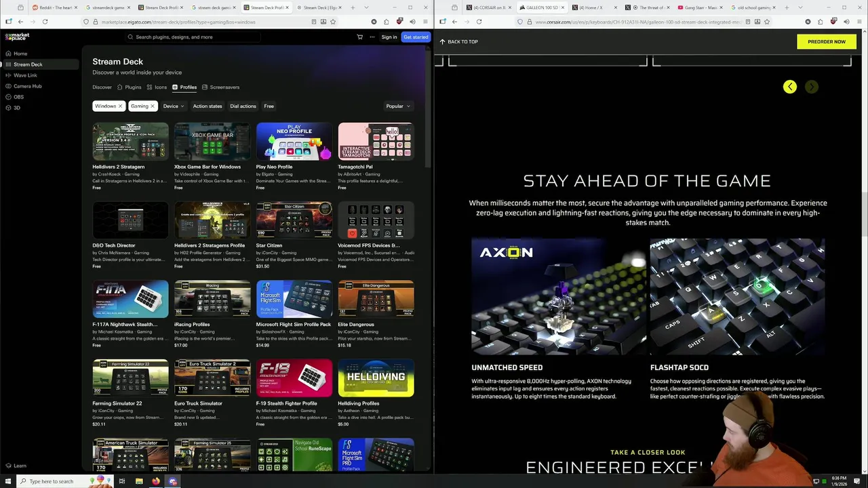The width and height of the screenshot is (868, 488).
Task: Open the Popular sort dropdown
Action: click(x=398, y=106)
